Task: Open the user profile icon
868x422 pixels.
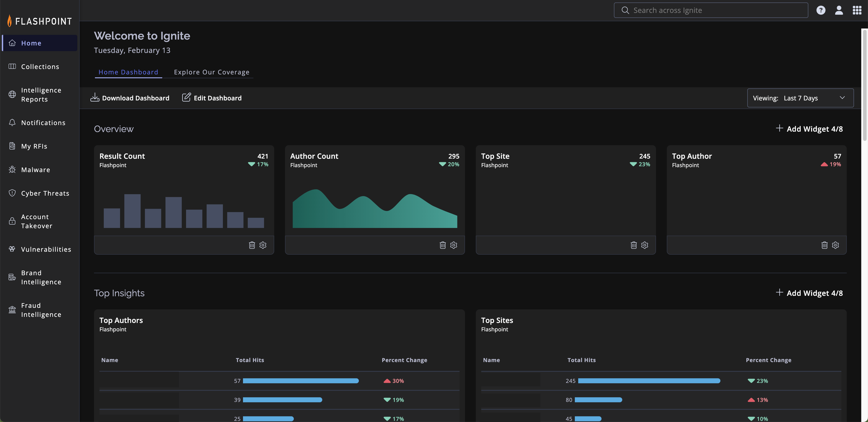Action: click(839, 10)
